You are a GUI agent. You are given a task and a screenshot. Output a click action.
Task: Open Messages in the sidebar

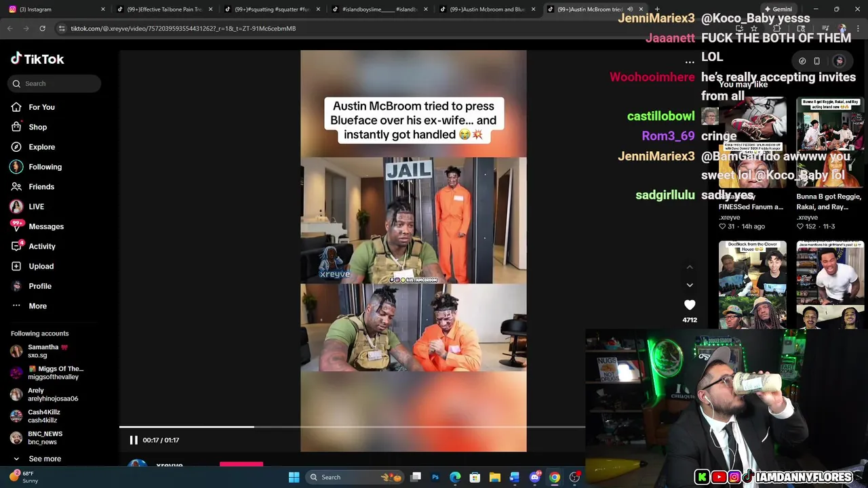pyautogui.click(x=45, y=226)
